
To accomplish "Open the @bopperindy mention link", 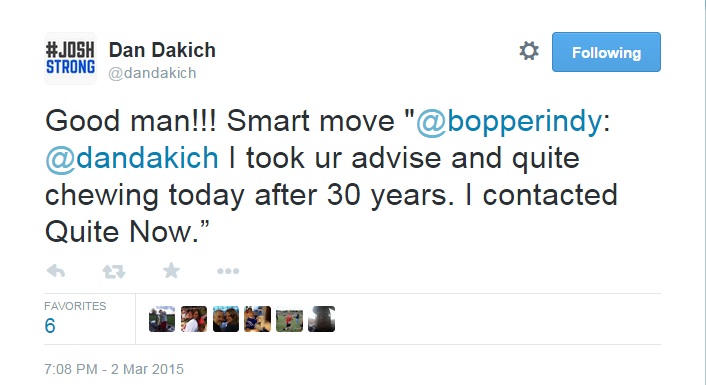I will (509, 121).
